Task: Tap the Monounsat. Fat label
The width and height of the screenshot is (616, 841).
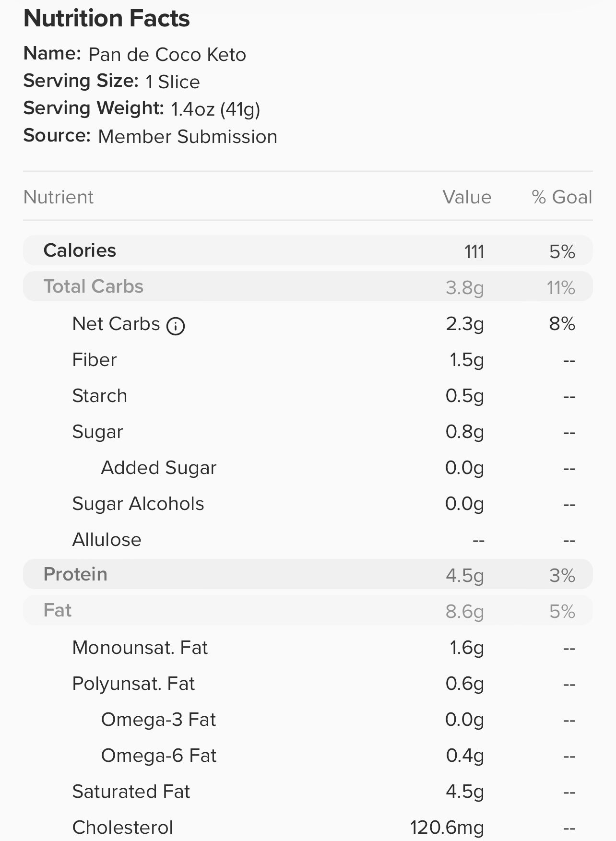Action: point(140,648)
